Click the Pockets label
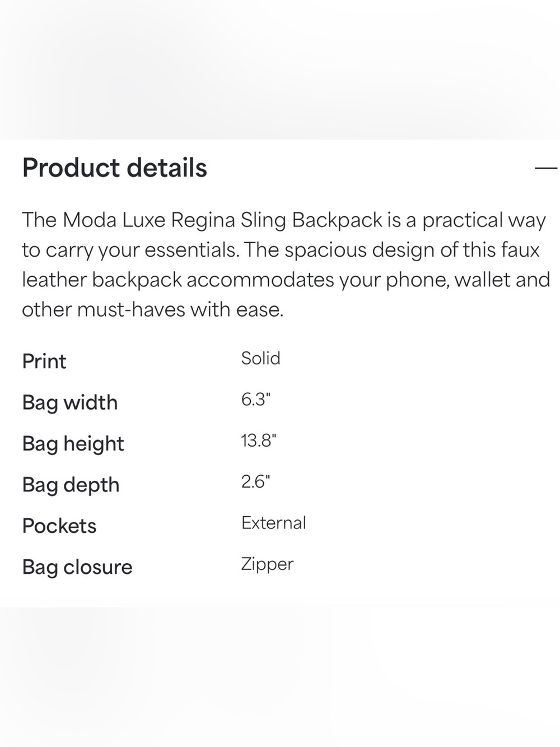The width and height of the screenshot is (560, 747). pyautogui.click(x=59, y=526)
